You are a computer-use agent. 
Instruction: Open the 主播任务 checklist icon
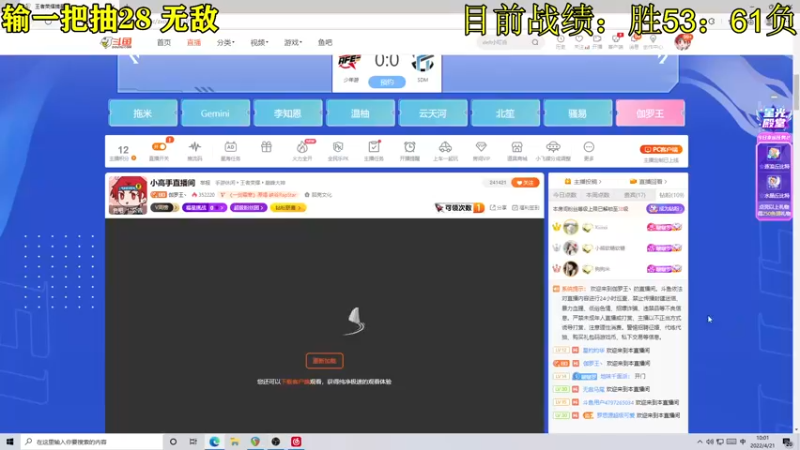click(x=374, y=147)
